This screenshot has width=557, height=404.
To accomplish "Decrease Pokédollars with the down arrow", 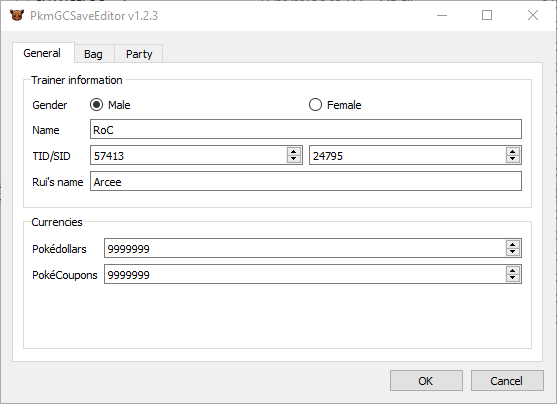I will [513, 252].
